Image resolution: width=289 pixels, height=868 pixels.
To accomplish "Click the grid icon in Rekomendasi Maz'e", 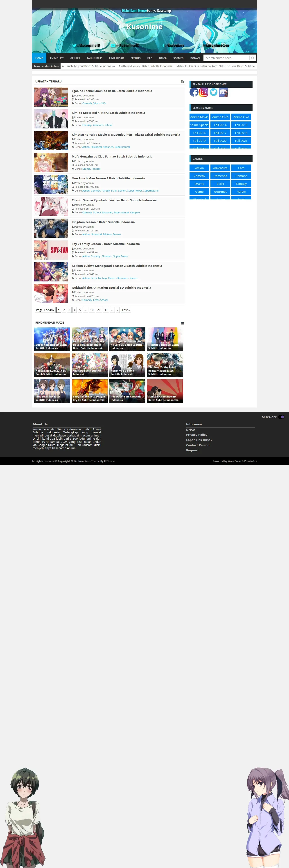I will pos(182,323).
